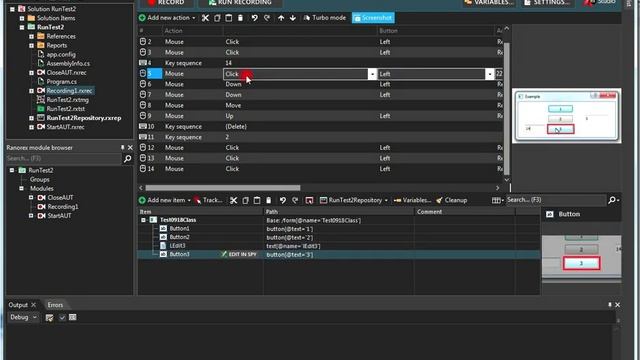Screen dimensions: 640x360
Task: Select action row 10 Key sequence {Delete}
Action: click(320, 127)
